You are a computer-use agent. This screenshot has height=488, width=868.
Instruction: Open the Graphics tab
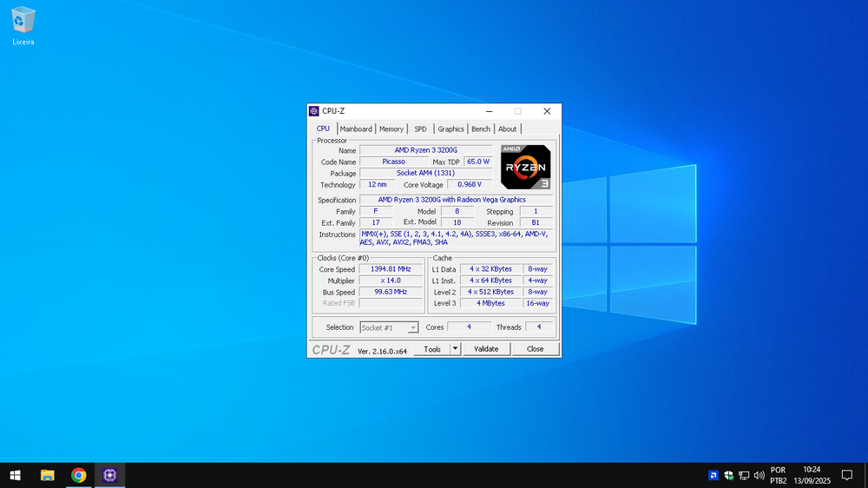(450, 129)
